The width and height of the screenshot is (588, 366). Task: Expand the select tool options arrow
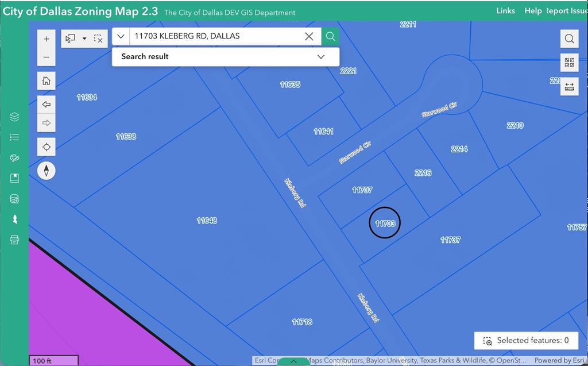click(84, 38)
